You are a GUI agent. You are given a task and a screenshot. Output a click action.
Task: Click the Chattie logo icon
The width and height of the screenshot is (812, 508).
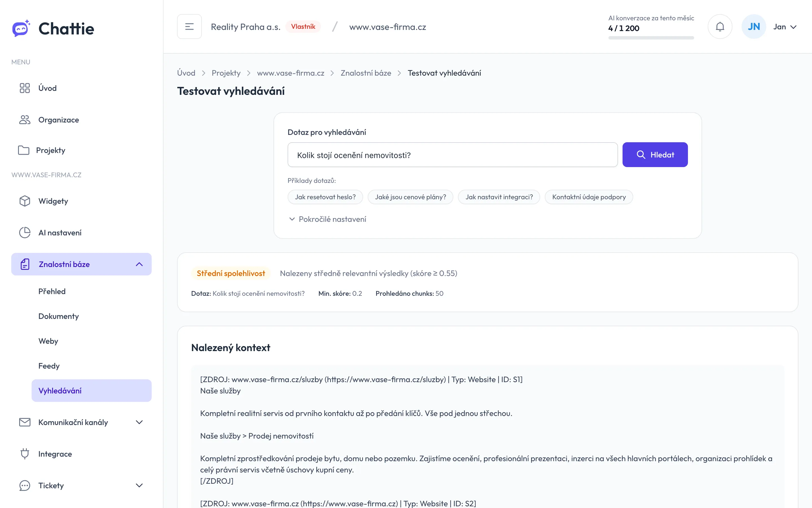pos(21,28)
